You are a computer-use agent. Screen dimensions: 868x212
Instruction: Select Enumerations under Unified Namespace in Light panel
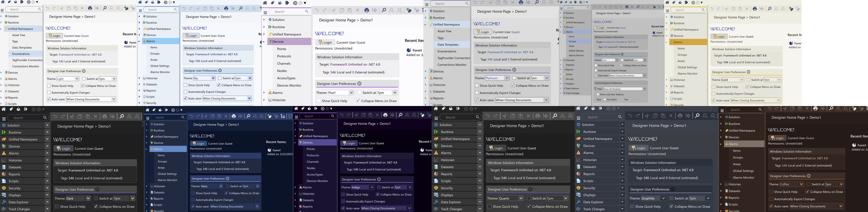21,54
